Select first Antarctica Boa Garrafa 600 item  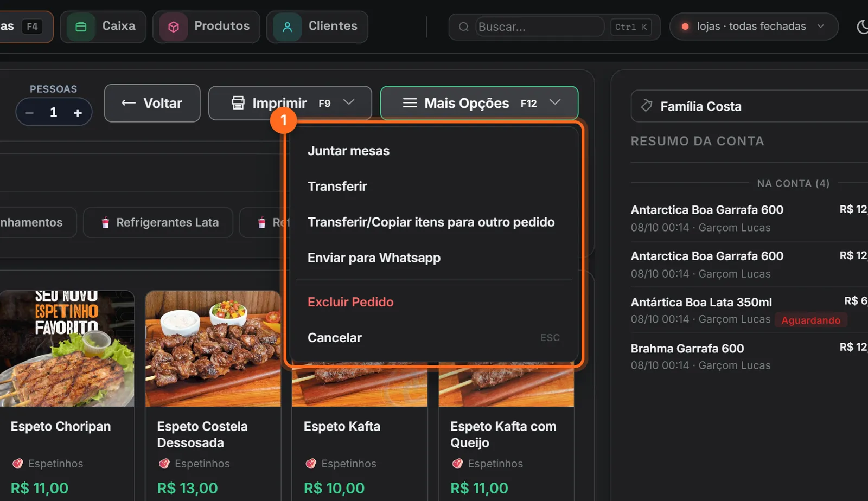pos(749,218)
